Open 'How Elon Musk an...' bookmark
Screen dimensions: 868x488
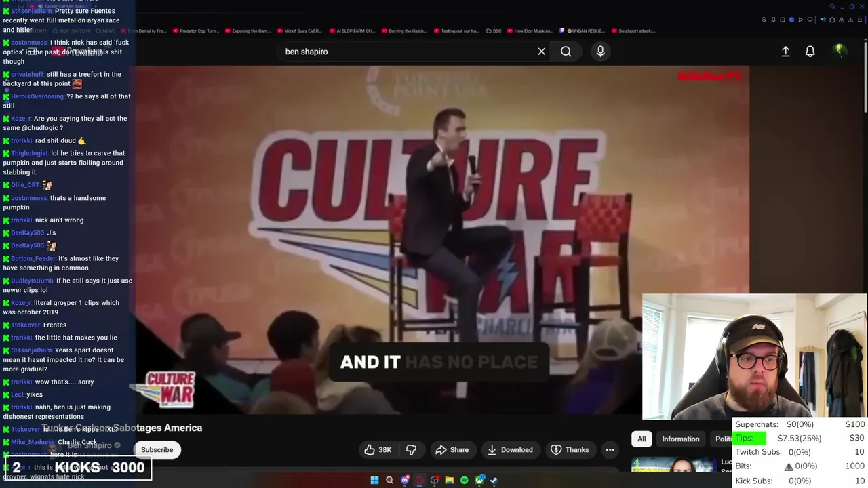[x=530, y=30]
